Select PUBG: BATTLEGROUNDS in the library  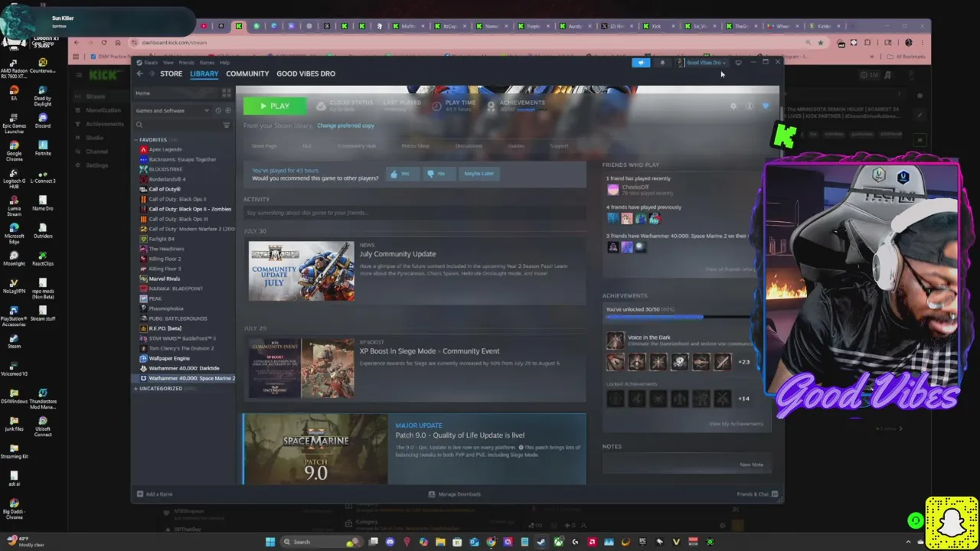pyautogui.click(x=178, y=318)
